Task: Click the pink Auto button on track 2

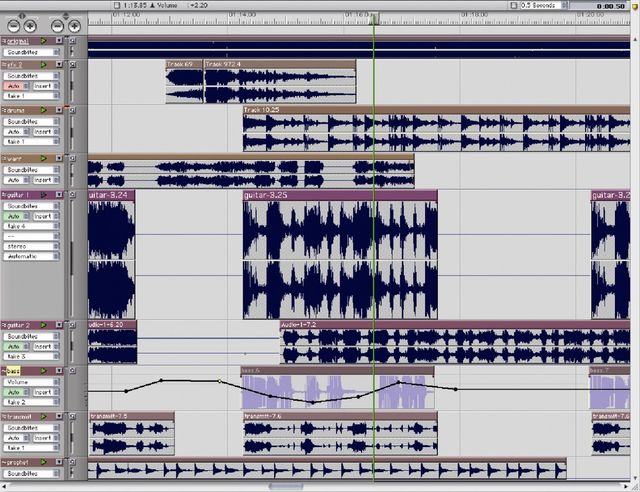Action: point(16,86)
